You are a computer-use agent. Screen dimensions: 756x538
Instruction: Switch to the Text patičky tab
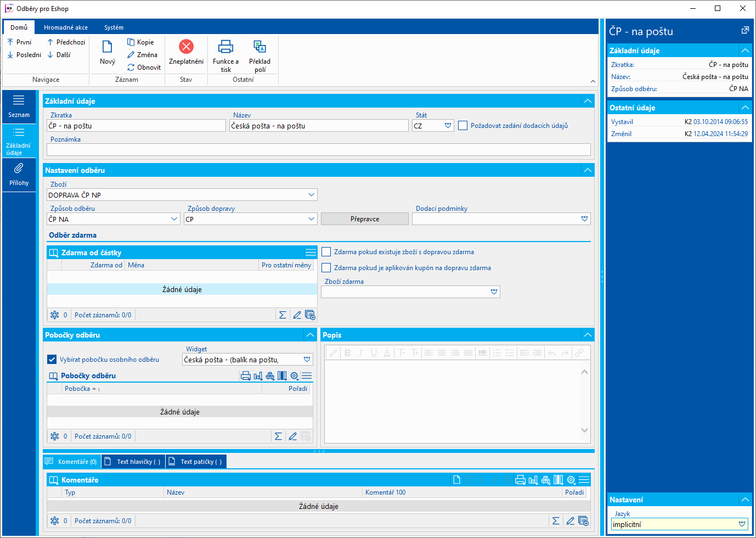[x=196, y=462]
